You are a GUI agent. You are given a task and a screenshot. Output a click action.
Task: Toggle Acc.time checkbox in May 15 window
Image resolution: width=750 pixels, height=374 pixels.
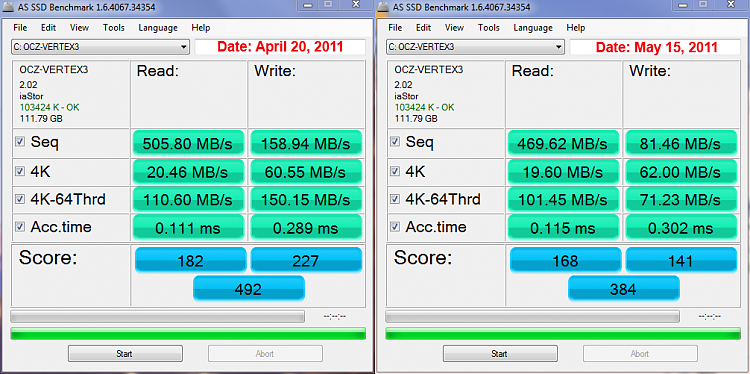395,227
